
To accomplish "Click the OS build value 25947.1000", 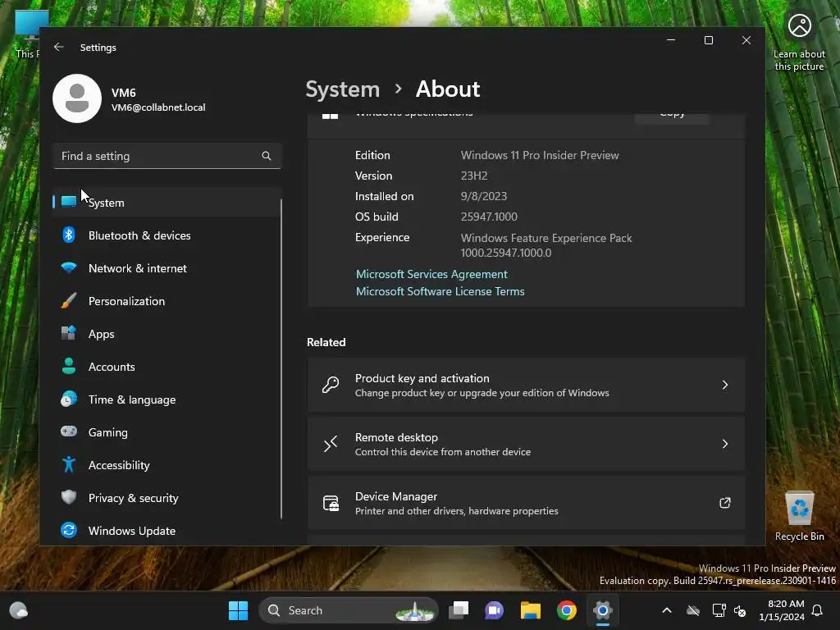I will 489,217.
